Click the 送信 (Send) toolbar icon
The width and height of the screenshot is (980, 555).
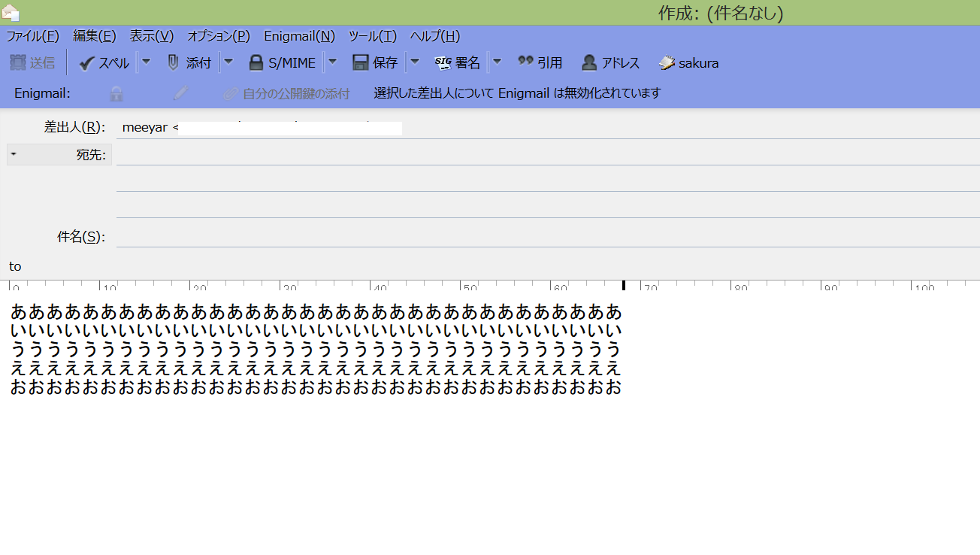pyautogui.click(x=19, y=63)
